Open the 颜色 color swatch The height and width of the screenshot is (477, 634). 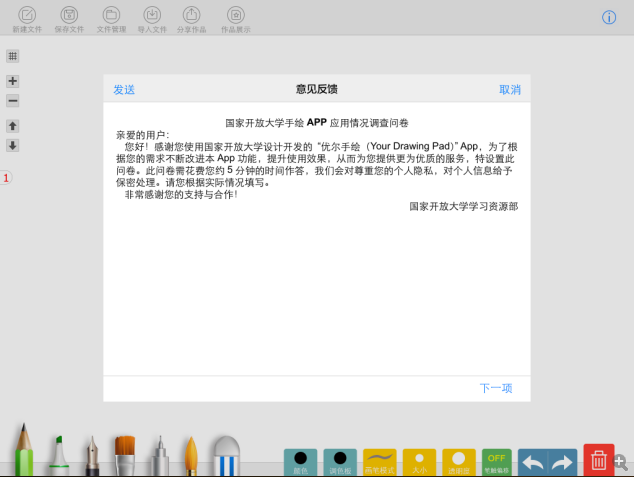[300, 460]
